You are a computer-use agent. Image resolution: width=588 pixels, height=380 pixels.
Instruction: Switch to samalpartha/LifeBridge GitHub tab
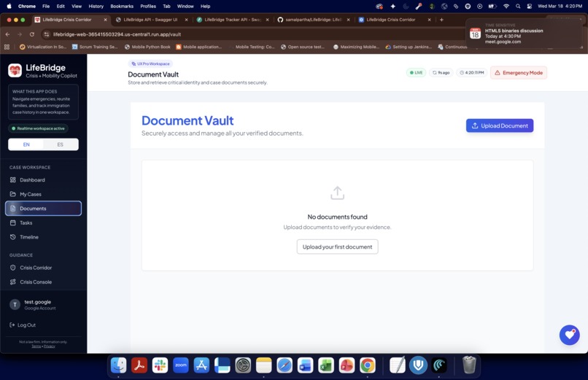click(x=313, y=20)
